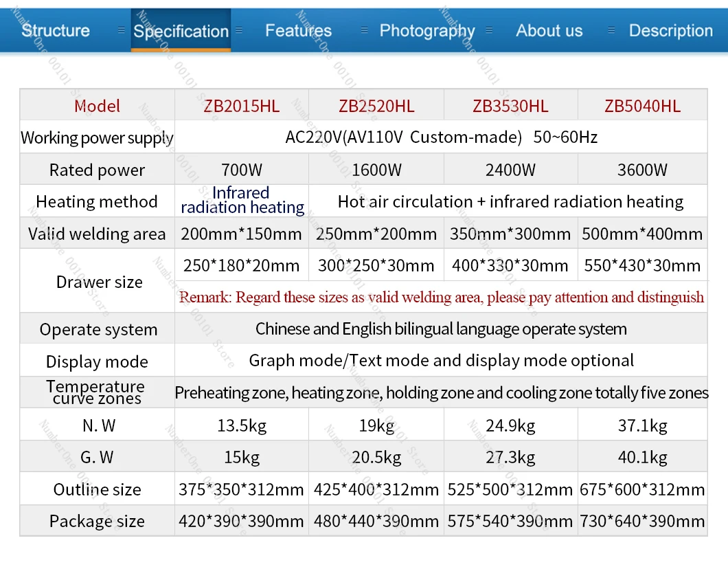Switch to the Features tab
Viewport: 728px width, 569px height.
click(298, 30)
